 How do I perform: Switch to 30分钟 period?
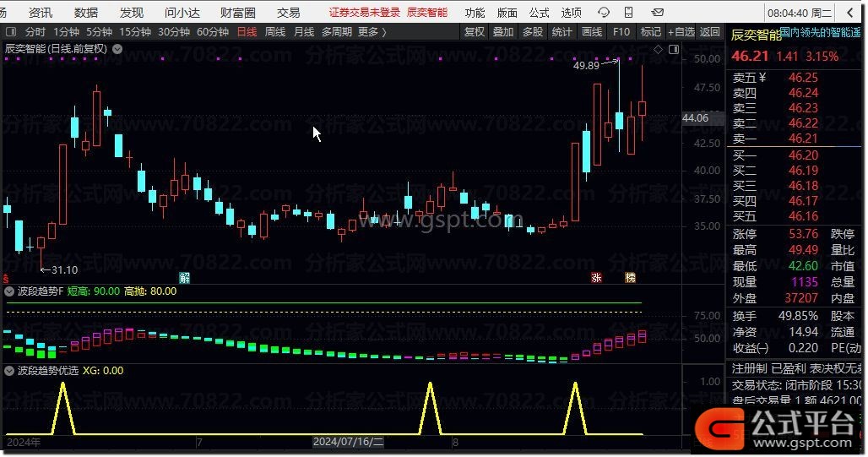point(174,32)
